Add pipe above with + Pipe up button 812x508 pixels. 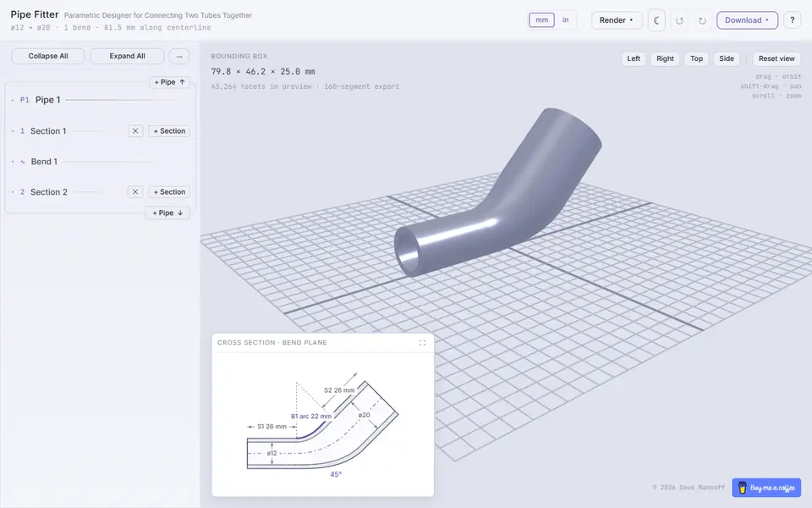[169, 82]
